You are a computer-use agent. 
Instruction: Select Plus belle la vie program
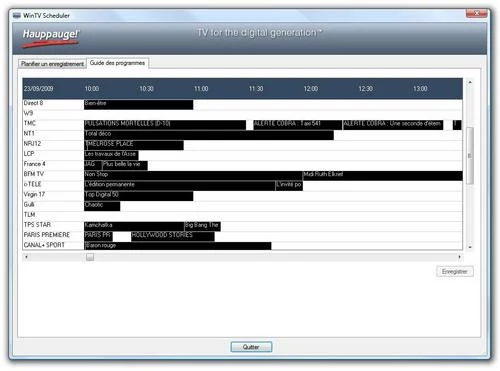tap(125, 166)
